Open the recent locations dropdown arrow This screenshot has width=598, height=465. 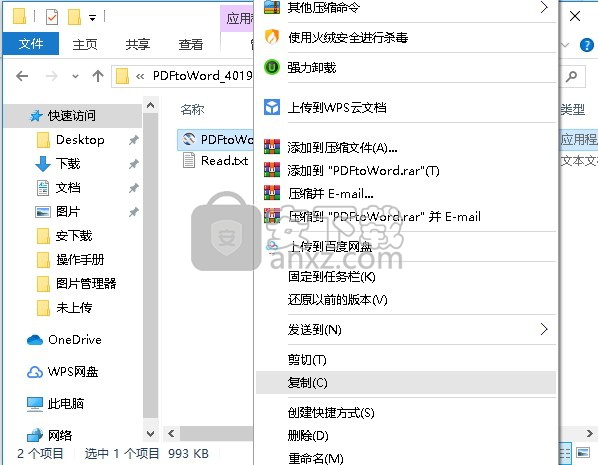[x=76, y=77]
